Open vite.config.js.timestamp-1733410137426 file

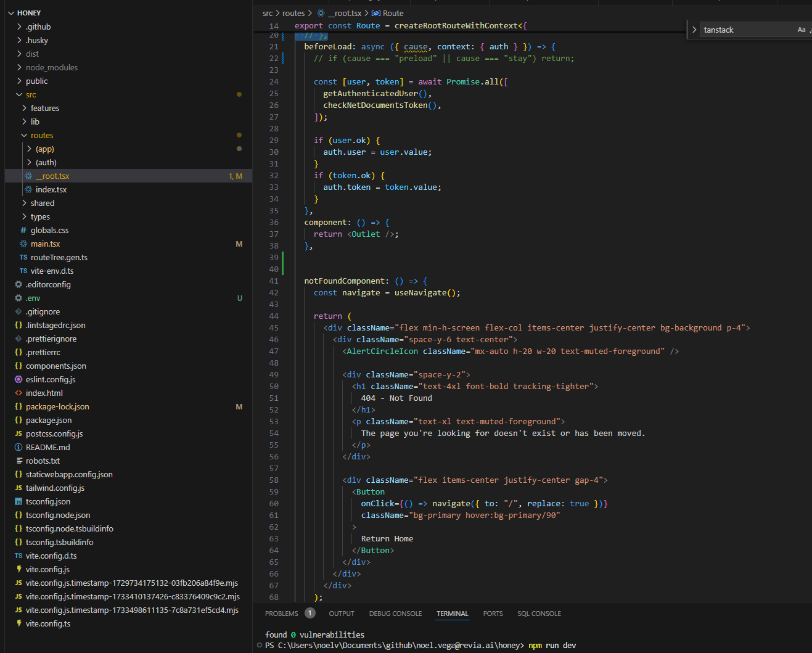tap(128, 596)
